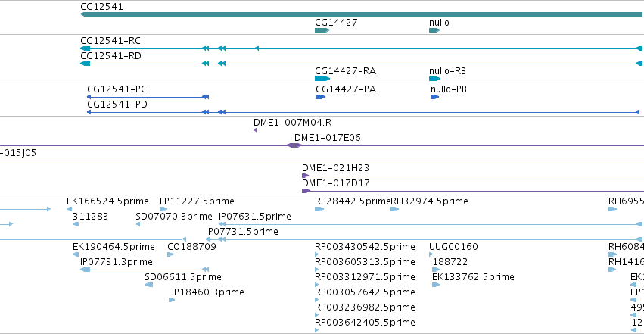Image resolution: width=644 pixels, height=334 pixels.
Task: Select the CG12541-PC protein feature
Action: point(148,97)
